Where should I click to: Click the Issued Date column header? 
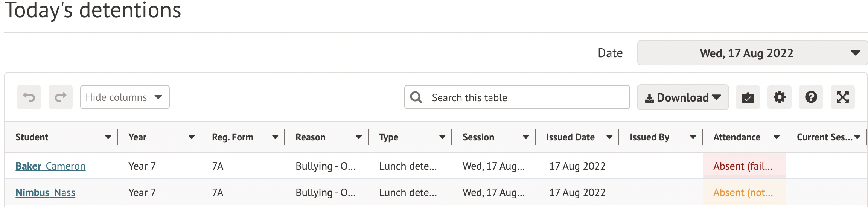(x=570, y=137)
